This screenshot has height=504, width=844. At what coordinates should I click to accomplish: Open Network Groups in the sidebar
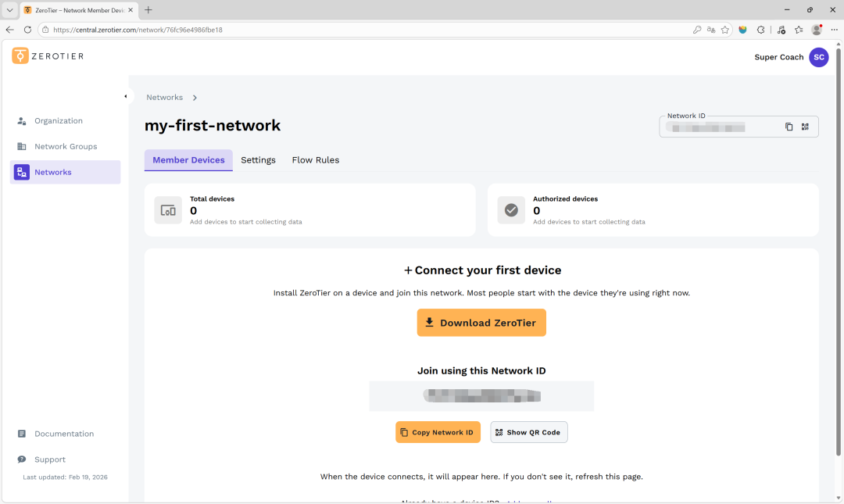(65, 146)
